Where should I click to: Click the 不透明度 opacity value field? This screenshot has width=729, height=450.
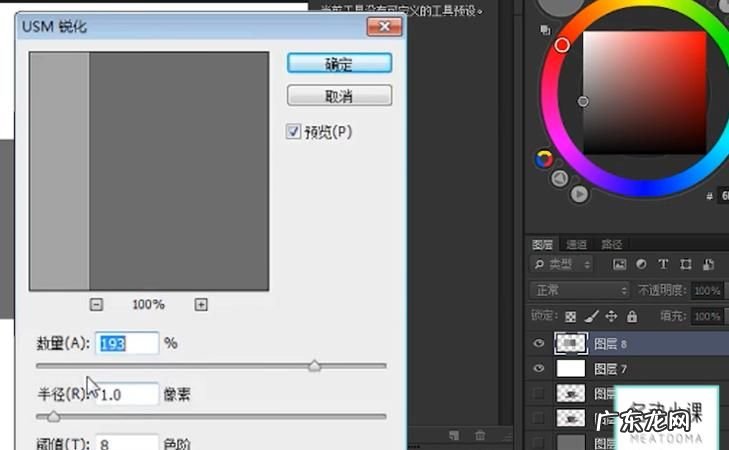pos(707,291)
